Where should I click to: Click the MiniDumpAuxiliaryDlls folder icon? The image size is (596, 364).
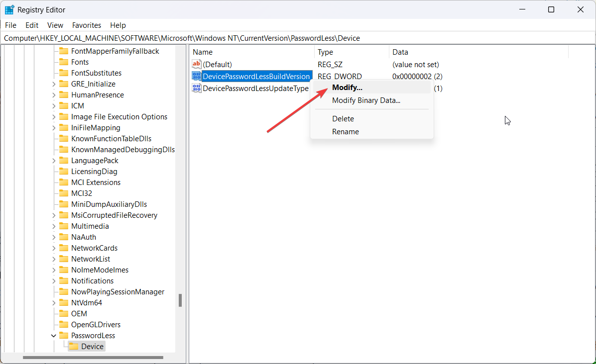[x=64, y=204]
